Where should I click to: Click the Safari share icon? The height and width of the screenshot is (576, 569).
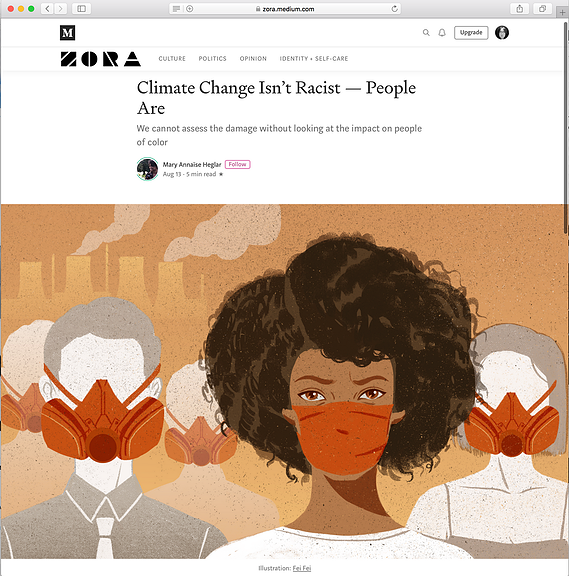519,9
